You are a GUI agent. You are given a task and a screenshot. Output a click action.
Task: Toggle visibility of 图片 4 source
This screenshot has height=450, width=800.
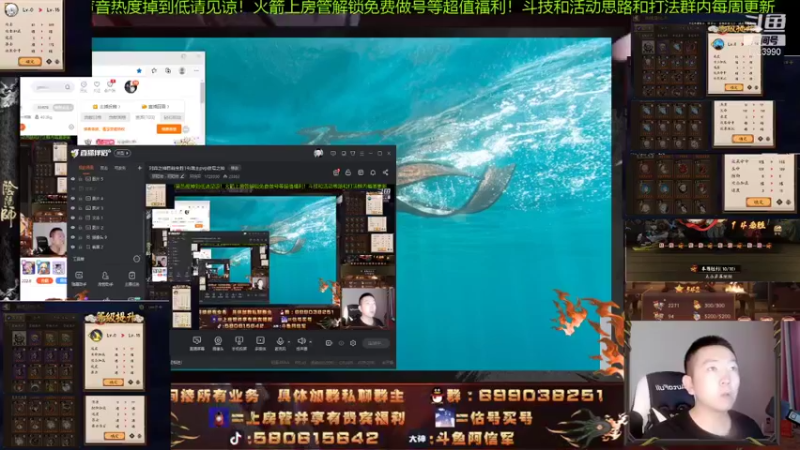click(x=73, y=198)
